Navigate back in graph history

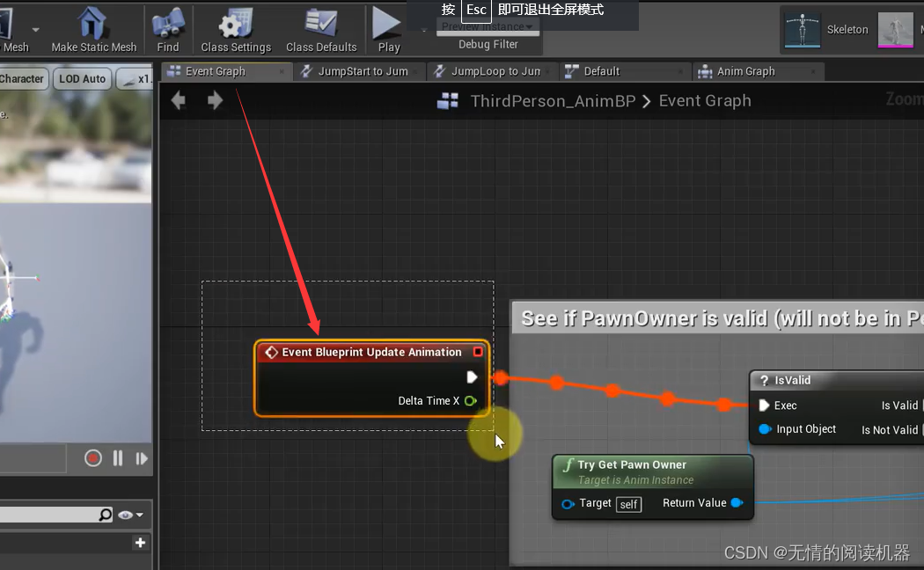point(179,100)
